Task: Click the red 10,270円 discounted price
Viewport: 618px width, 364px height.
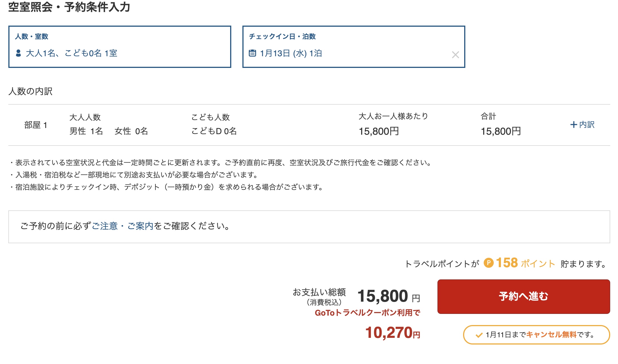Action: (x=392, y=333)
